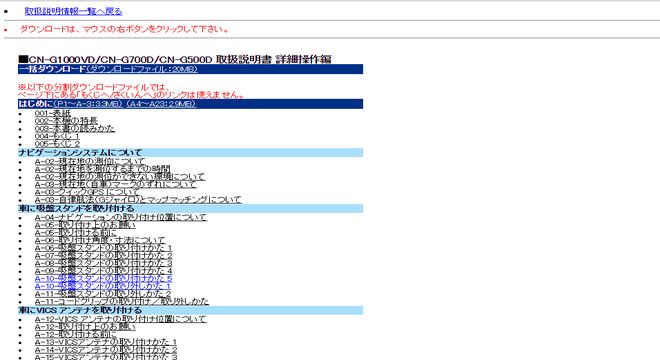The image size is (660, 360).
Task: Open A-12-取り付ける前に link
Action: point(75,335)
